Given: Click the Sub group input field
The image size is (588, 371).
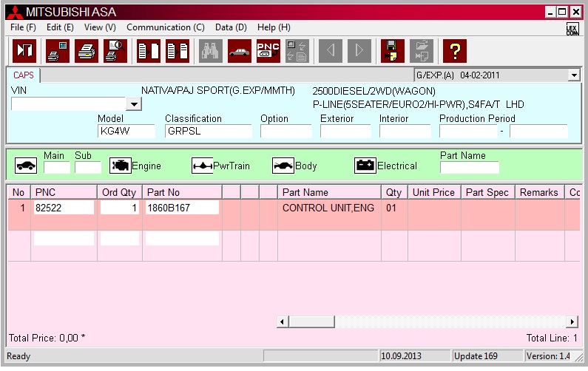Looking at the screenshot, I should (x=88, y=168).
